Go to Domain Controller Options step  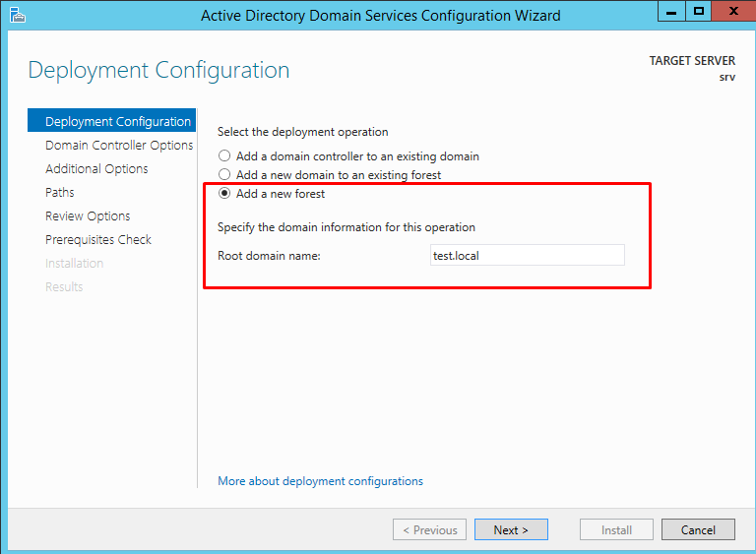119,145
